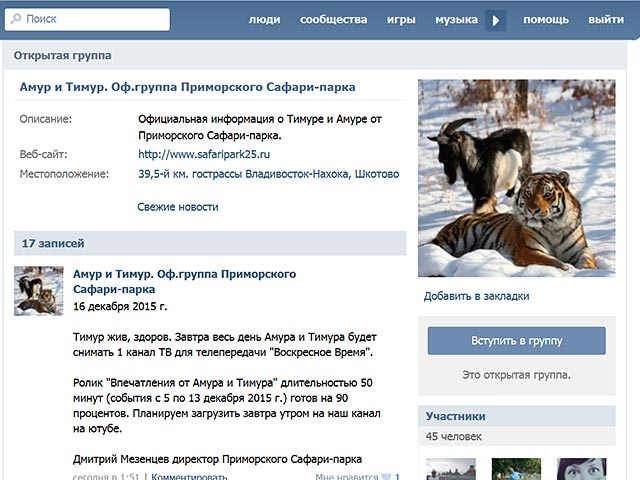The width and height of the screenshot is (640, 480).
Task: Open first member's avatar in Участники
Action: (x=449, y=469)
